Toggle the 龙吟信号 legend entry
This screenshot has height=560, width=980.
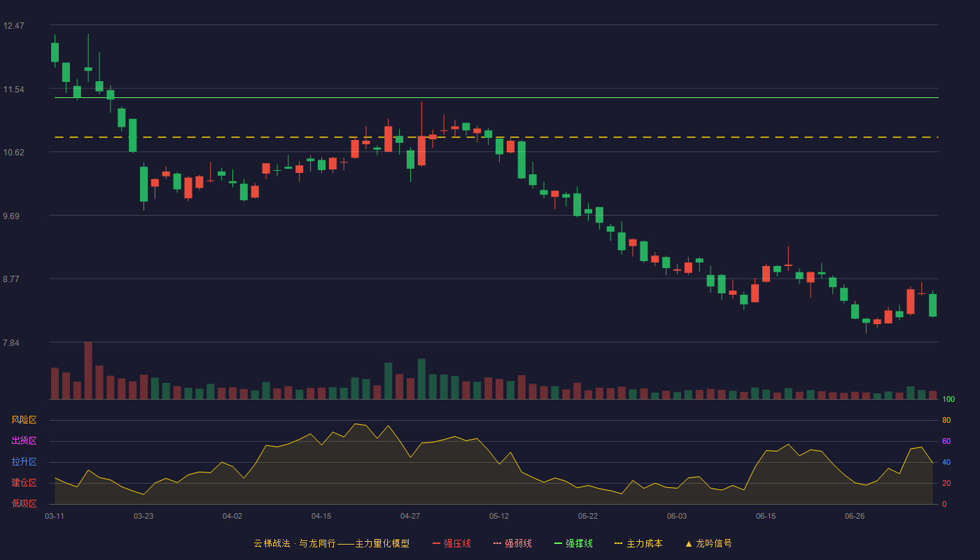(x=708, y=543)
